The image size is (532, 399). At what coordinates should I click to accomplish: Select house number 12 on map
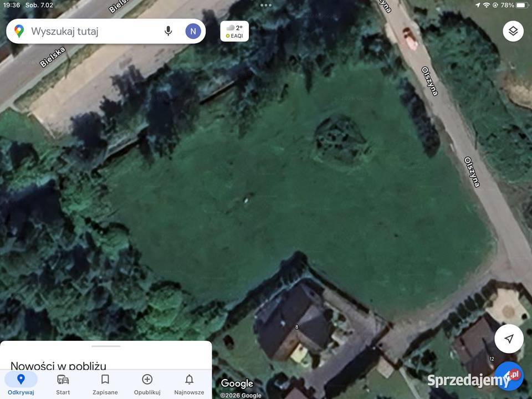[492, 359]
